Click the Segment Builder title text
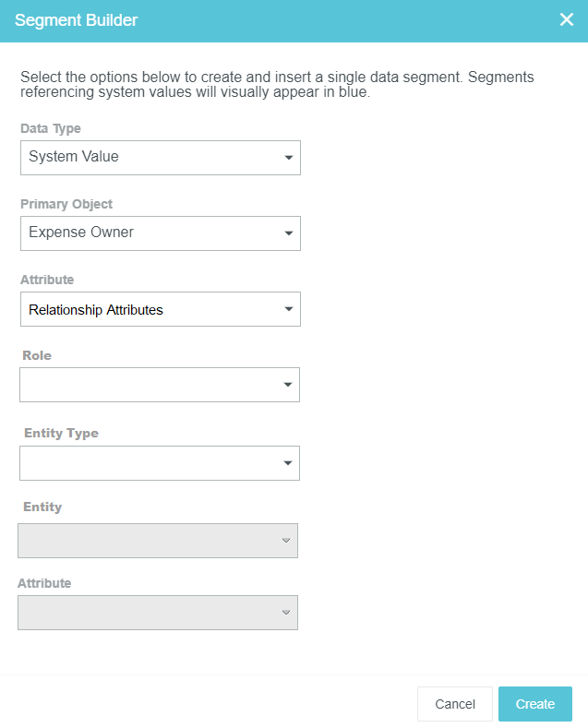Image resolution: width=588 pixels, height=728 pixels. click(x=76, y=20)
